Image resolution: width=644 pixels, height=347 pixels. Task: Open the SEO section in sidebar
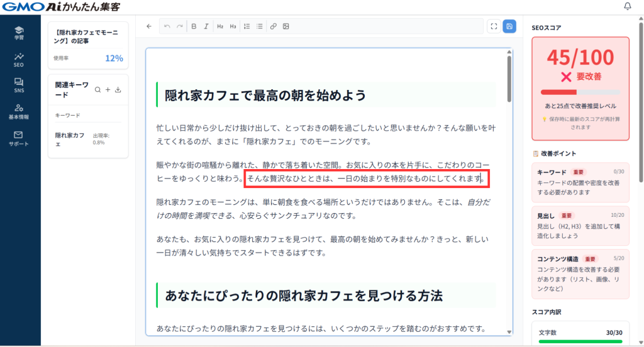[19, 59]
